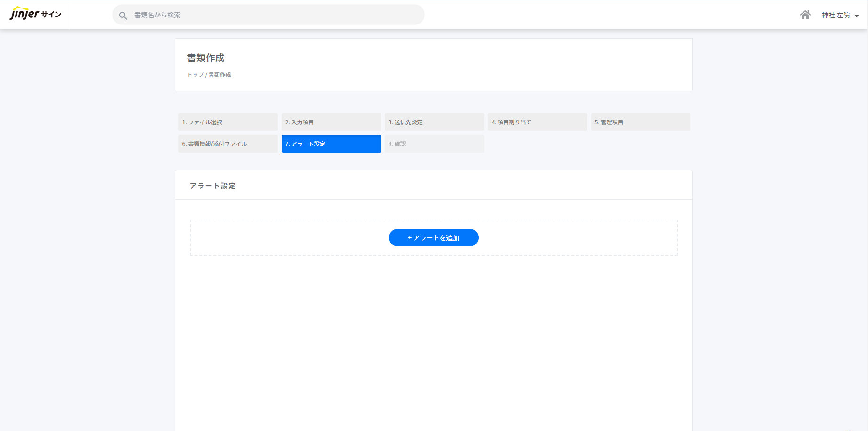
Task: Jump to step 8. 確認
Action: (434, 144)
